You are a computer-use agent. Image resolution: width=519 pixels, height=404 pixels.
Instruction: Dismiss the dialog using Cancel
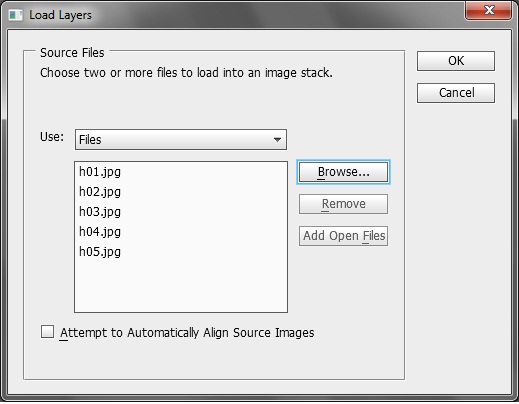456,93
